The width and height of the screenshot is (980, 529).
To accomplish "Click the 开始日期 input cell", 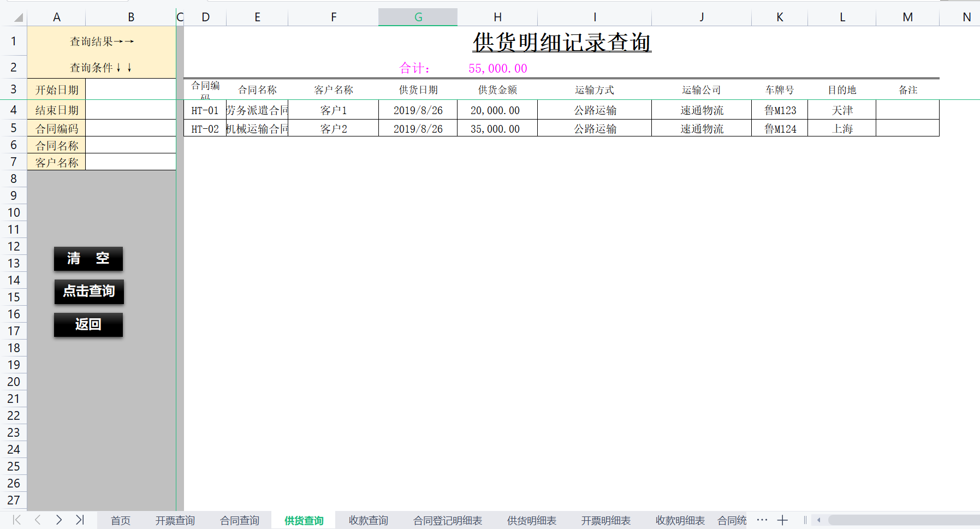I will click(x=130, y=89).
